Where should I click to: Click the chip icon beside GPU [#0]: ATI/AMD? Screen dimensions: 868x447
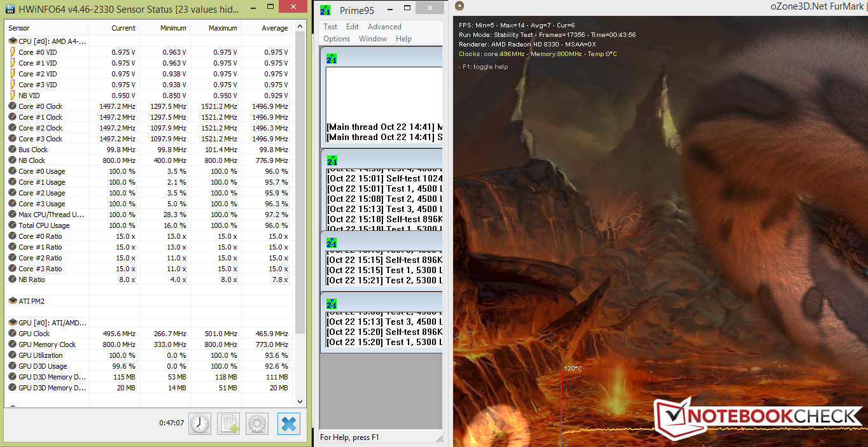click(x=13, y=323)
